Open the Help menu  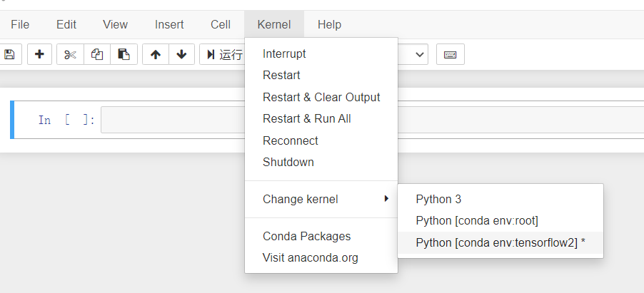(329, 24)
